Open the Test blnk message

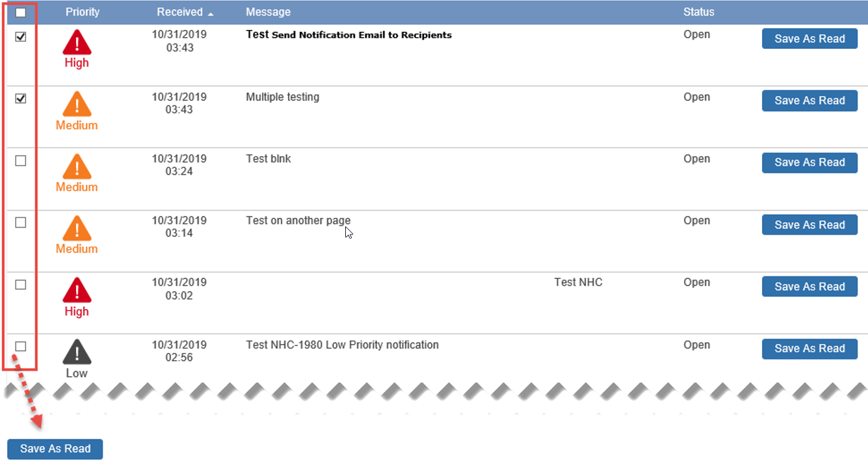pyautogui.click(x=268, y=159)
